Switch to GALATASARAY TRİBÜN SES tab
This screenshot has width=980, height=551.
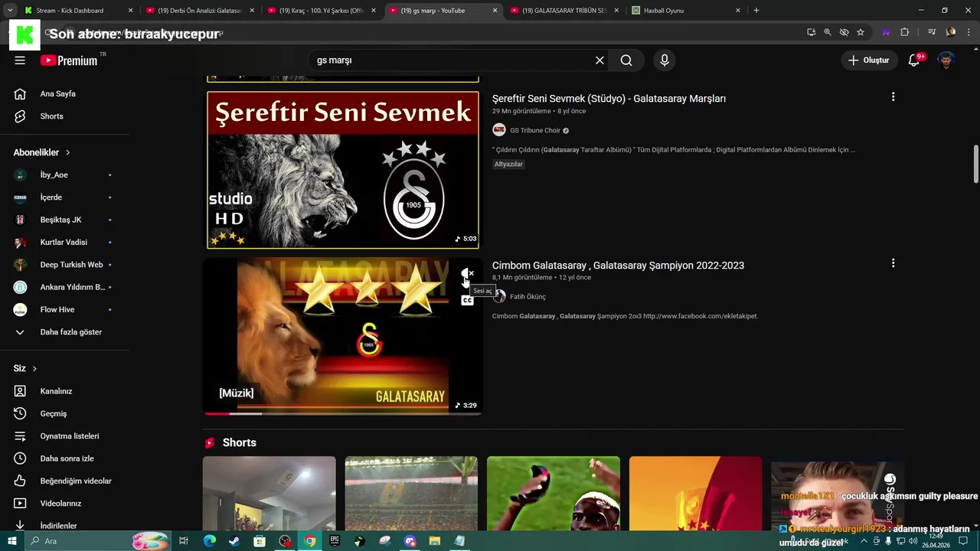[565, 11]
